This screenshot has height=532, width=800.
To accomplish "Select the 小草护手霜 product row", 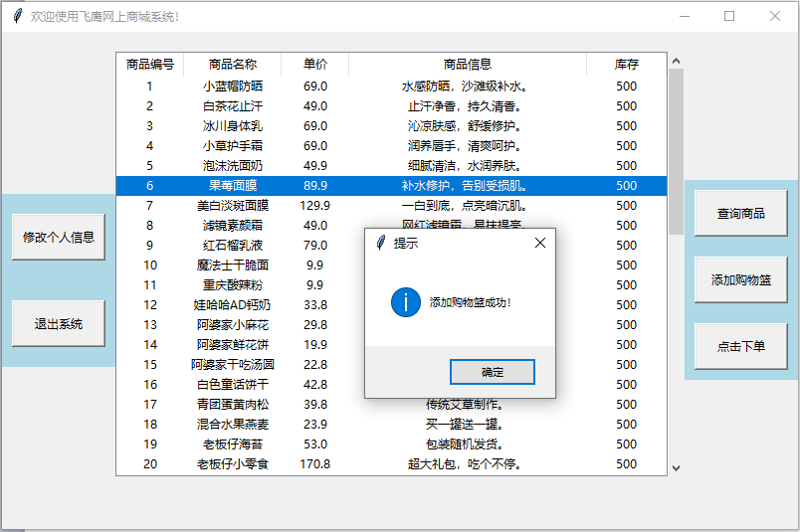I will [391, 146].
